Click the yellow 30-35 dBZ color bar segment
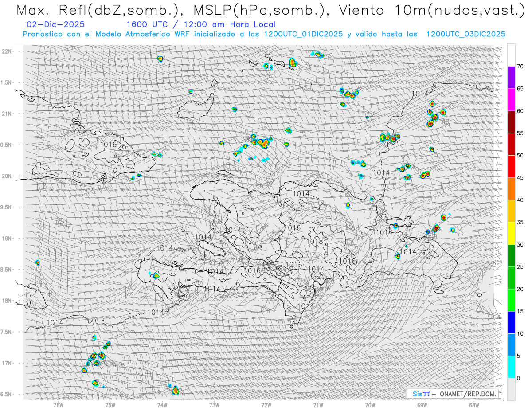This screenshot has width=532, height=411. [511, 233]
